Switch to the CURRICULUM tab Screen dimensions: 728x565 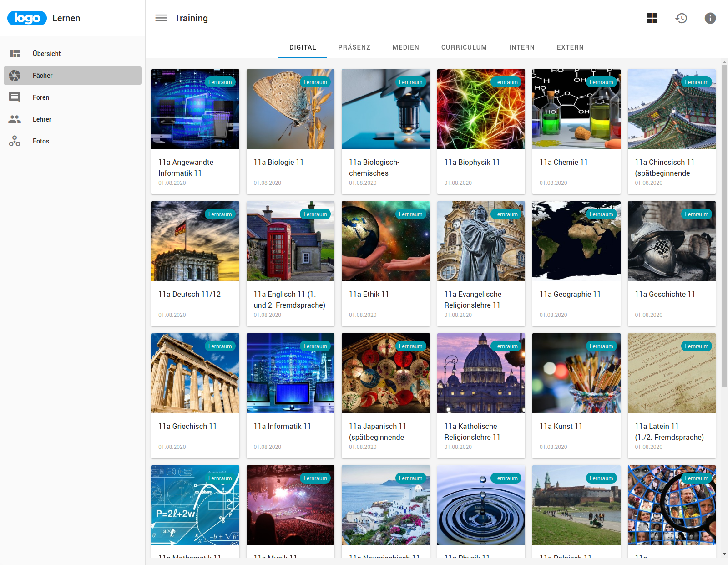(x=464, y=47)
